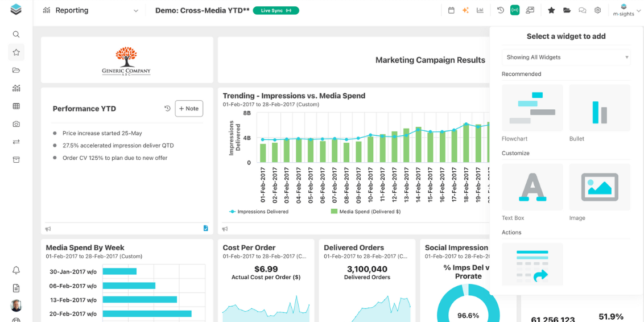
Task: Open notifications bell in left sidebar
Action: pos(16,270)
